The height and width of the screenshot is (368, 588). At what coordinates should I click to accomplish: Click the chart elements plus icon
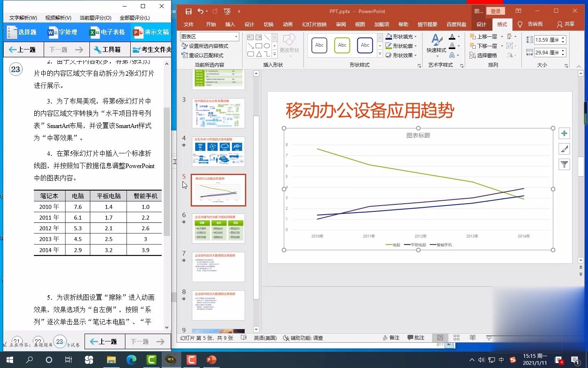tap(564, 133)
